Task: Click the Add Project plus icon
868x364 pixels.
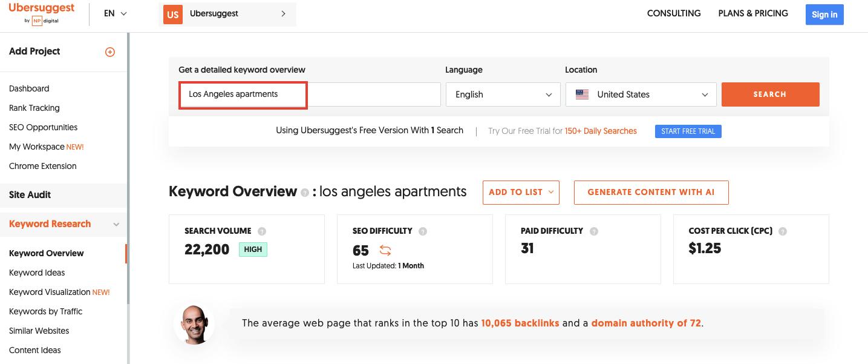Action: point(110,52)
